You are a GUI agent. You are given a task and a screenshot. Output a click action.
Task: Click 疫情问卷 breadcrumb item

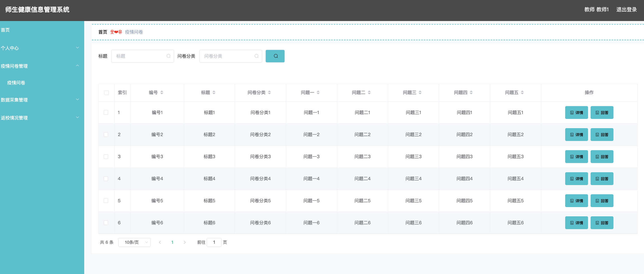[134, 32]
